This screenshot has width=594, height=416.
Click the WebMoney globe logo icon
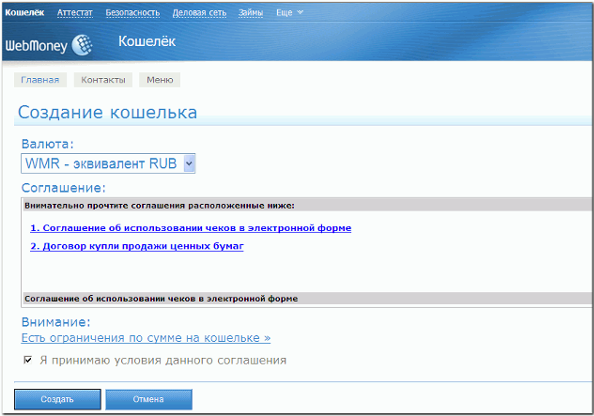pos(82,45)
